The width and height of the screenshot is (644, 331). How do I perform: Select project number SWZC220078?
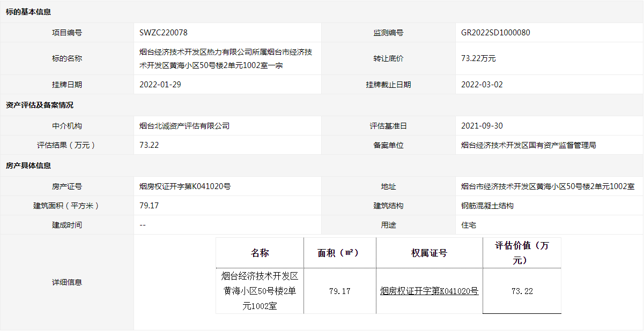coord(164,33)
